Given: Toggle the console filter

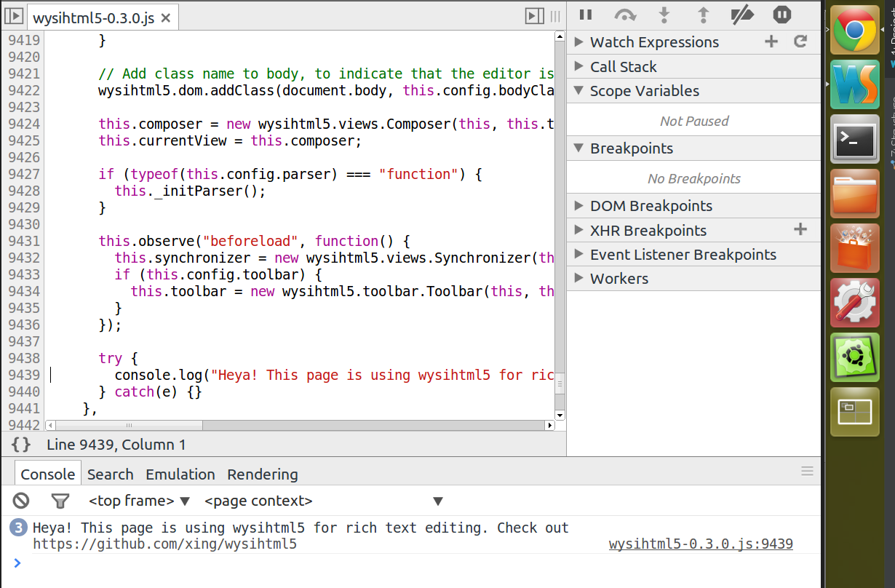Looking at the screenshot, I should point(60,501).
